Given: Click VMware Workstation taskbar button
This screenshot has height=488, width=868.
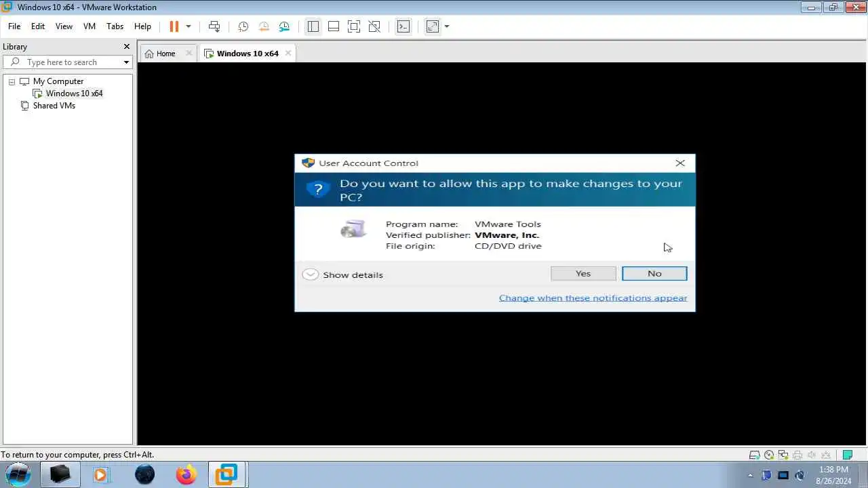Looking at the screenshot, I should coord(226,474).
